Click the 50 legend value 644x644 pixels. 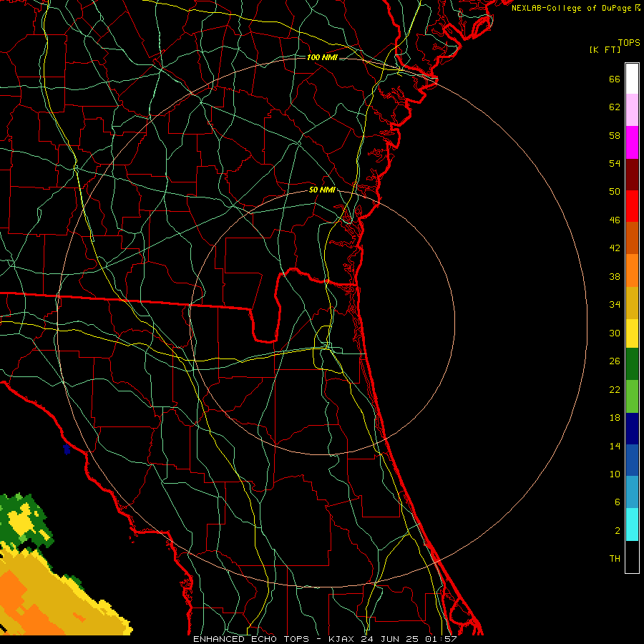615,191
